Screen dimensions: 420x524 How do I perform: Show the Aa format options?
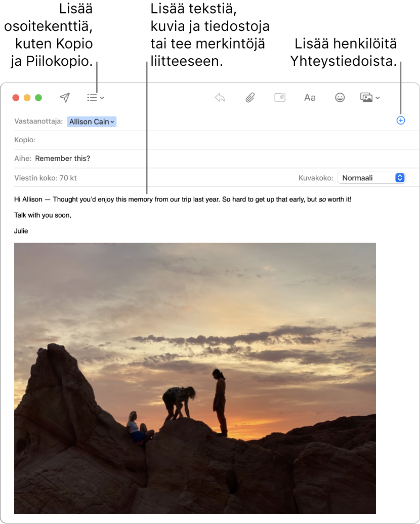[x=310, y=98]
